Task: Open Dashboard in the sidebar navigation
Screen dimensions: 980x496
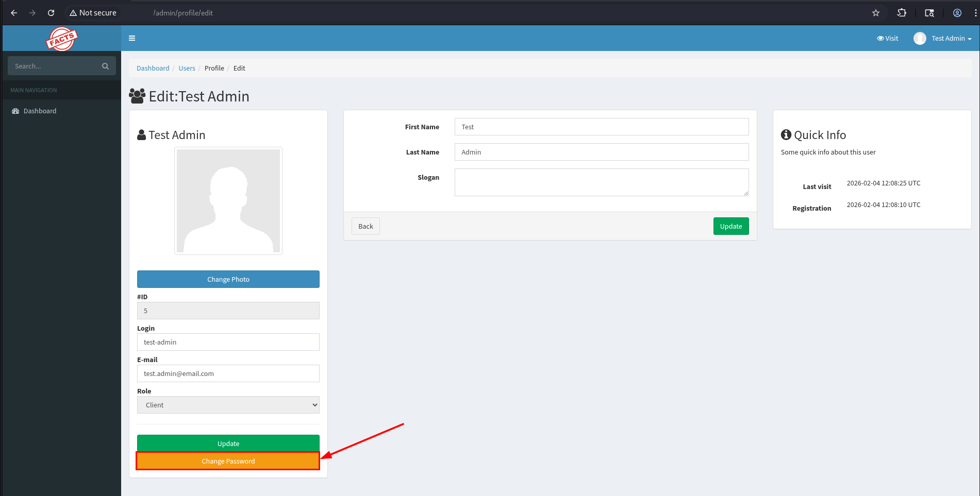Action: (40, 111)
